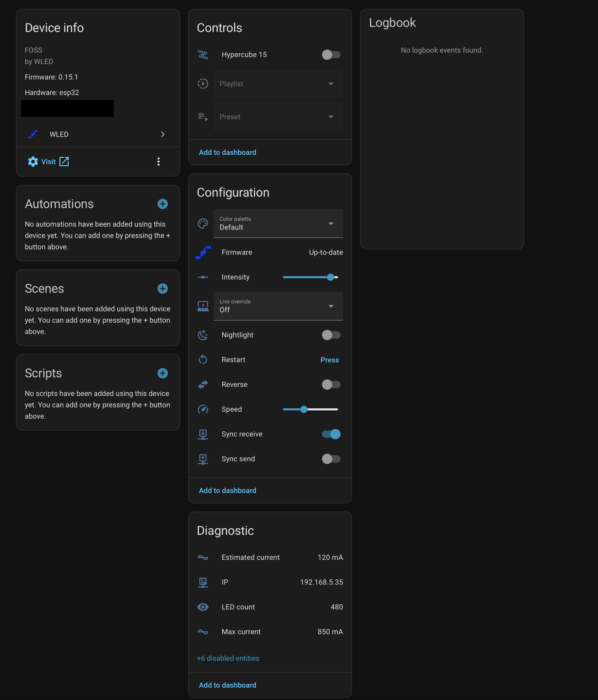Screen dimensions: 598x700
Task: Click the plus icon in Scripts card
Action: click(163, 373)
